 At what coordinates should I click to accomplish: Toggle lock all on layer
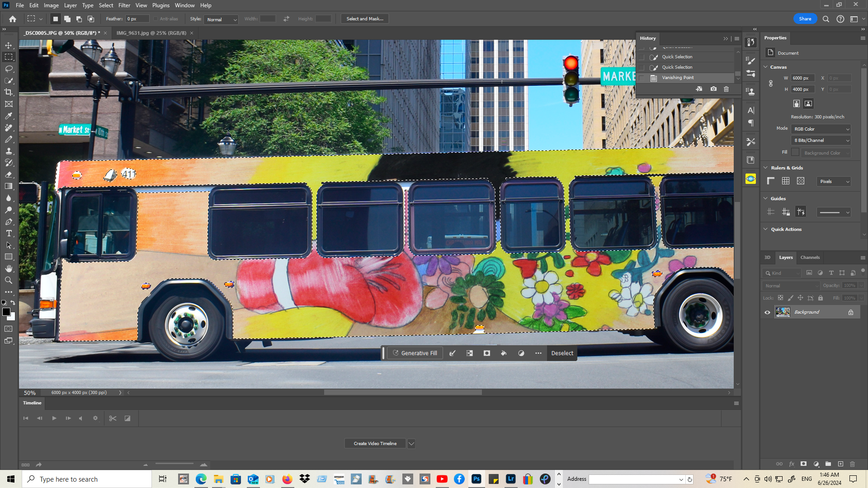pos(821,298)
